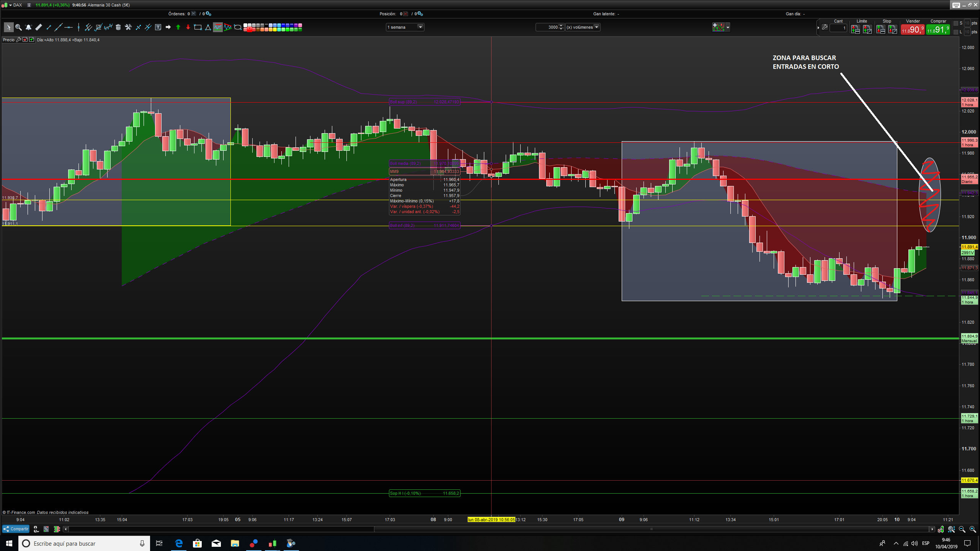Expand the indicator icon dropdown arrow
Image resolution: width=980 pixels, height=551 pixels.
tap(728, 27)
